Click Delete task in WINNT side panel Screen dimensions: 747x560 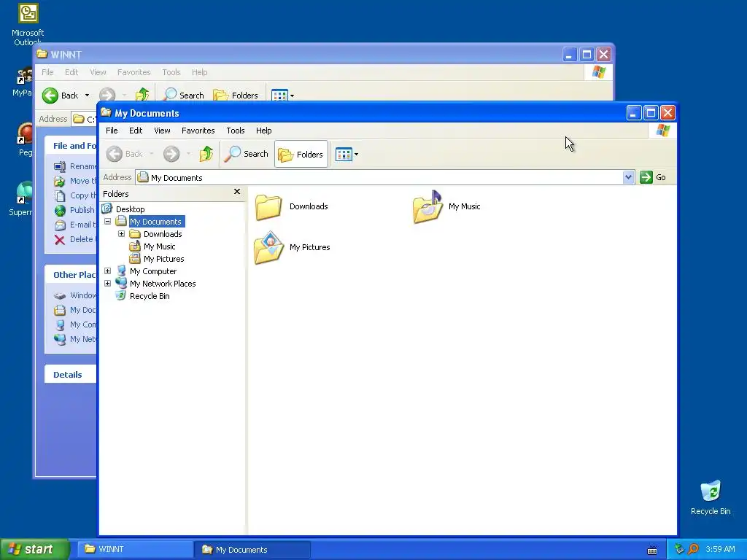point(74,239)
